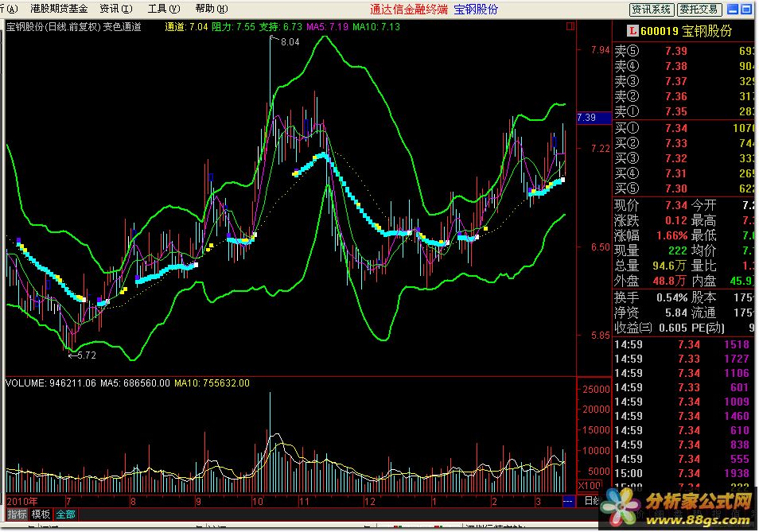This screenshot has height=532, width=759.
Task: Click the 现量 222 value
Action: point(678,250)
